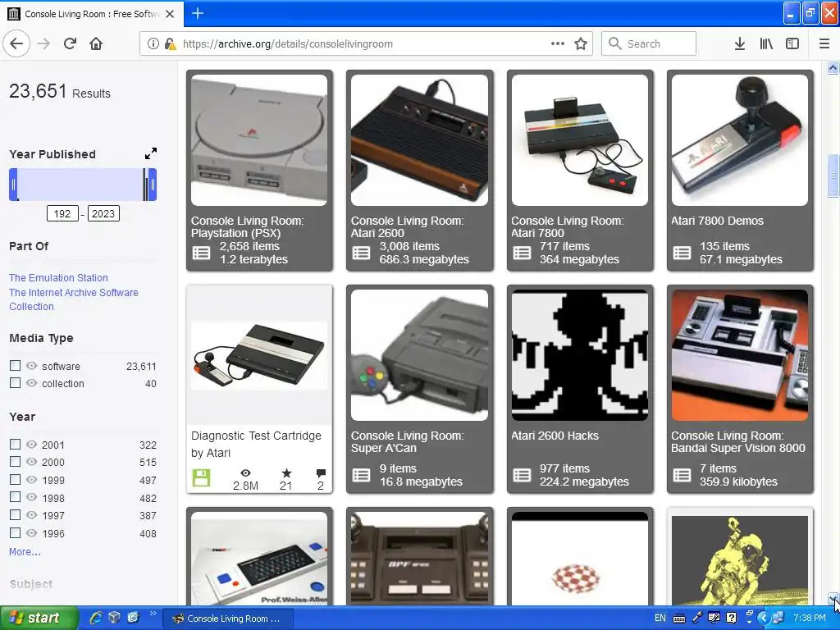Open Diagnostic Test Cartridge item title
This screenshot has height=630, width=840.
coord(256,444)
